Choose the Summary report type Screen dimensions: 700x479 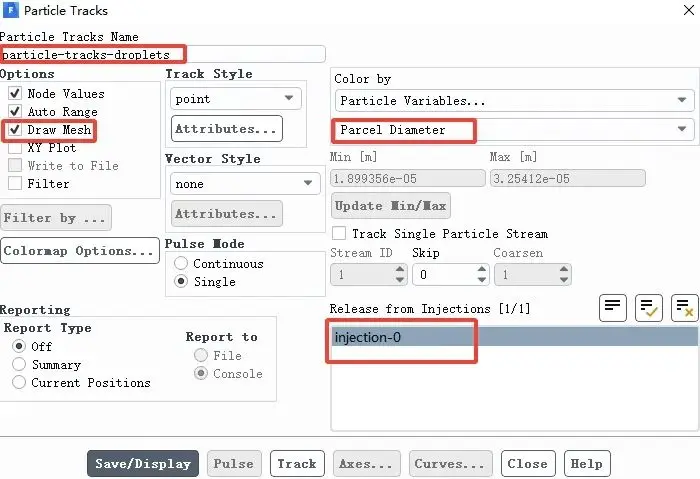tap(19, 364)
